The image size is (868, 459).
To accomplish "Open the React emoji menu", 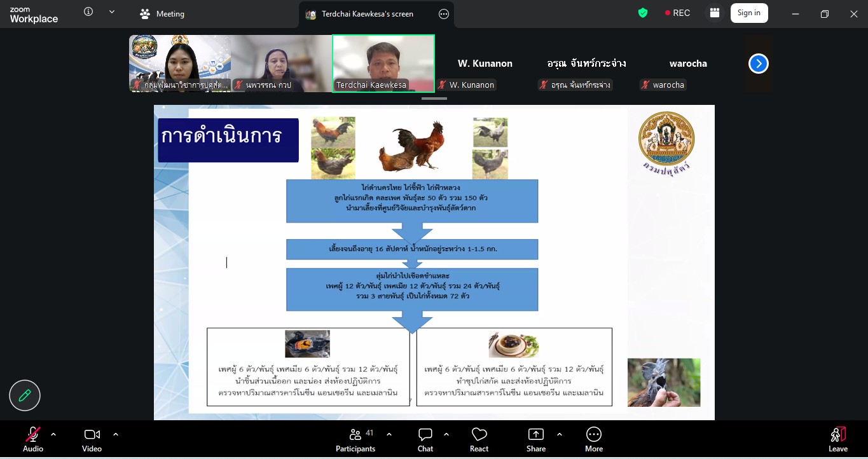I will 479,439.
